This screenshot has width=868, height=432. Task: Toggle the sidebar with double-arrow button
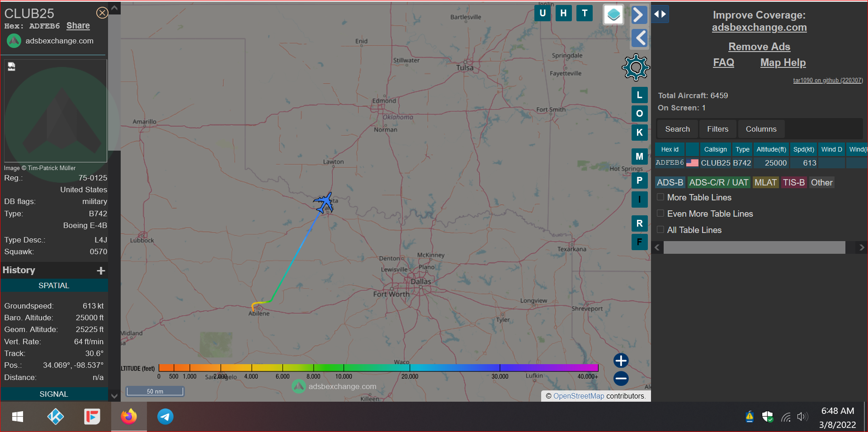(x=660, y=14)
